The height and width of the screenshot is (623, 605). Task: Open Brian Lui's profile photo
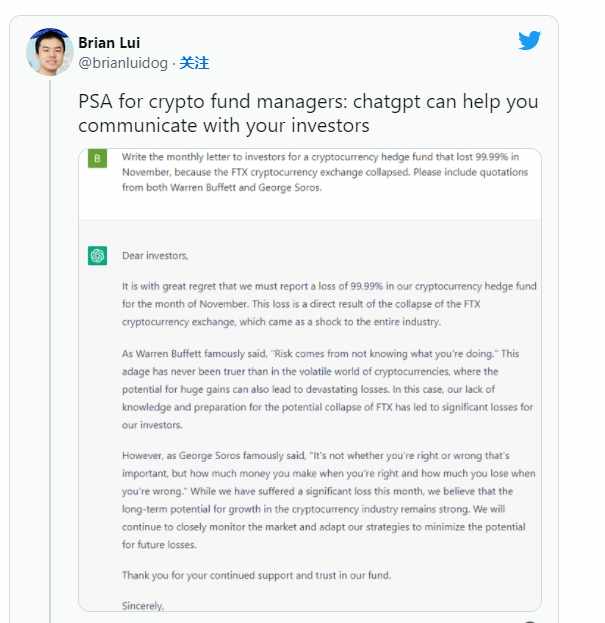[x=50, y=52]
